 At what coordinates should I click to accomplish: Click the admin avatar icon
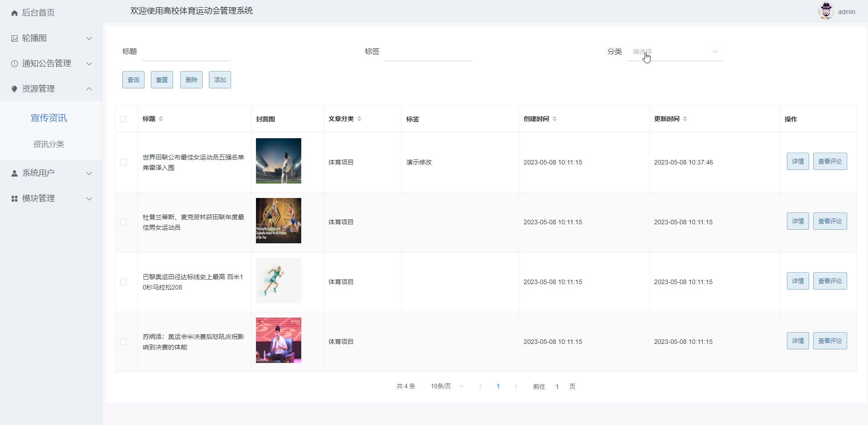(826, 11)
